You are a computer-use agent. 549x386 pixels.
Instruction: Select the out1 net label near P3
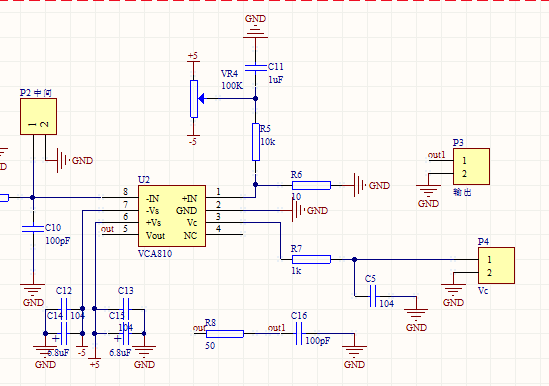pos(437,155)
